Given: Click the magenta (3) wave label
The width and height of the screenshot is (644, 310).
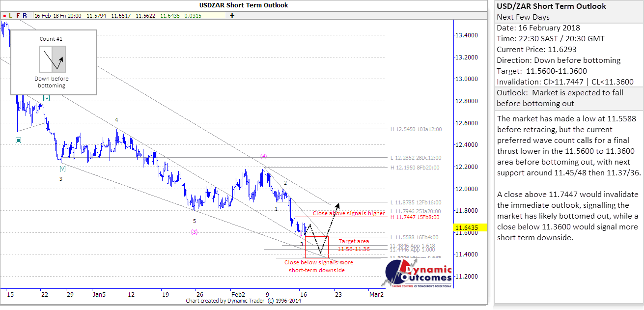Looking at the screenshot, I should [x=195, y=232].
